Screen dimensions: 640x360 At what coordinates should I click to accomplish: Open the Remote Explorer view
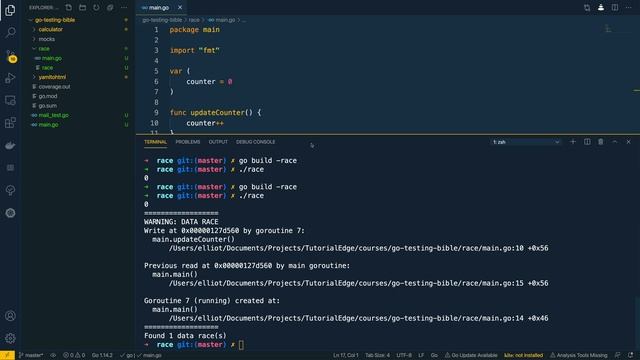pos(10,100)
